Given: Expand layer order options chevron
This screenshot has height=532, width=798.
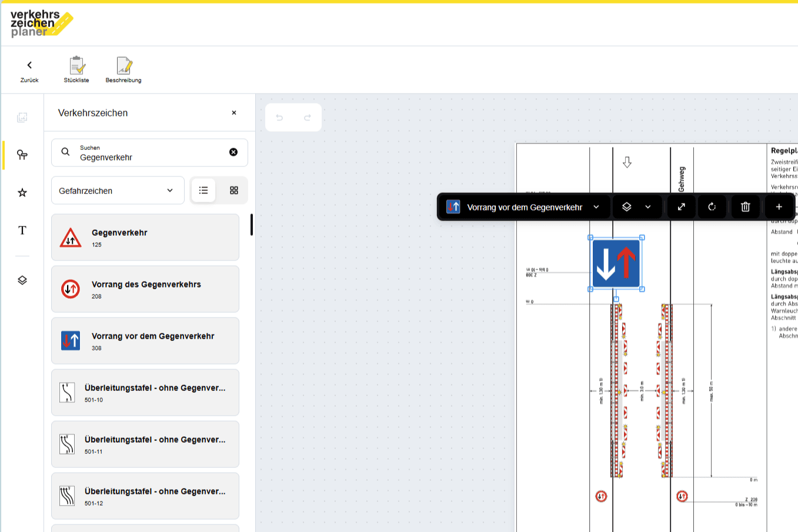Looking at the screenshot, I should coord(648,207).
